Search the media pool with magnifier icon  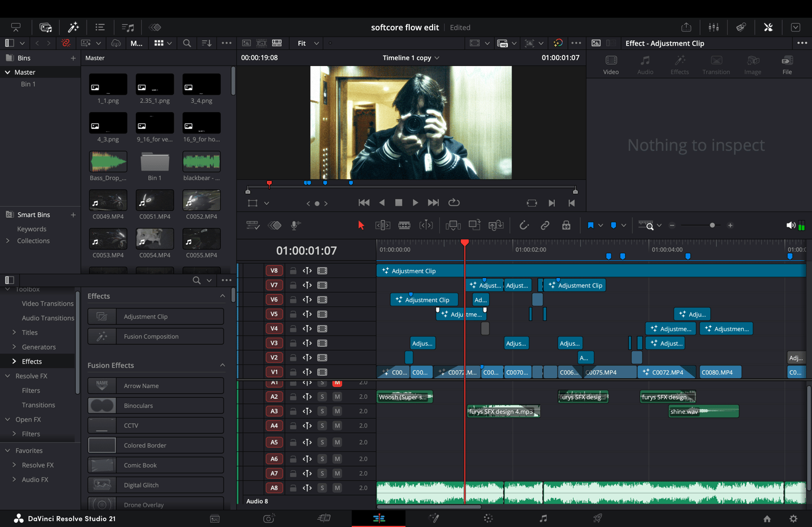pyautogui.click(x=187, y=43)
